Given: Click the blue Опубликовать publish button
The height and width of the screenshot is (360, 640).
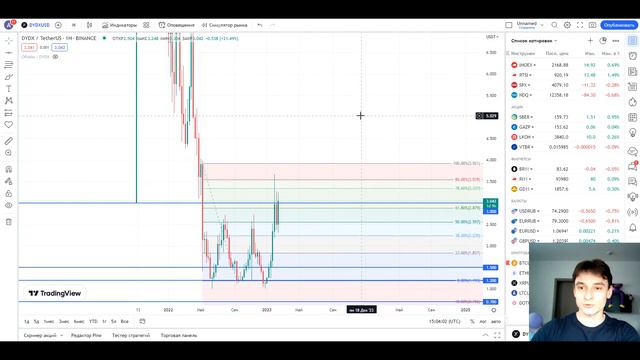Looking at the screenshot, I should tap(619, 25).
